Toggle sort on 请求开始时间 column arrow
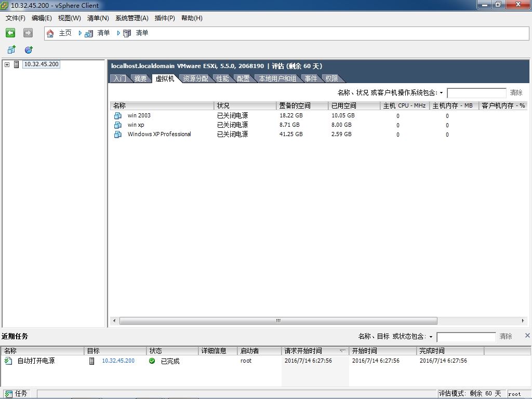This screenshot has height=399, width=532. tap(342, 351)
